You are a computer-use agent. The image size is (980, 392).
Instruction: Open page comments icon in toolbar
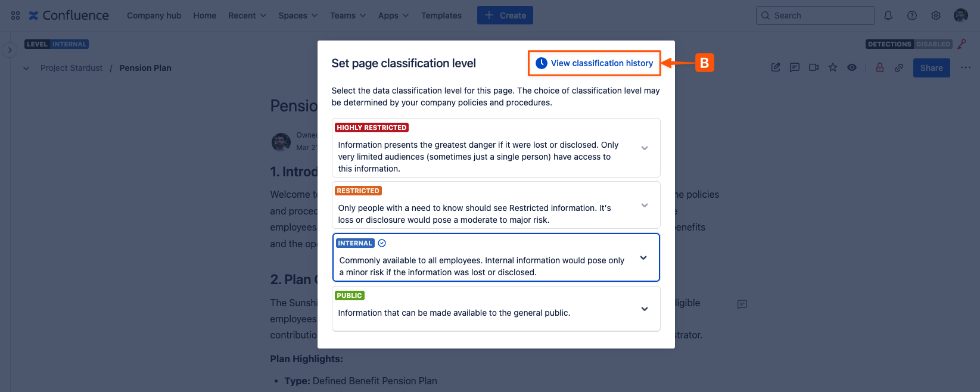(795, 68)
